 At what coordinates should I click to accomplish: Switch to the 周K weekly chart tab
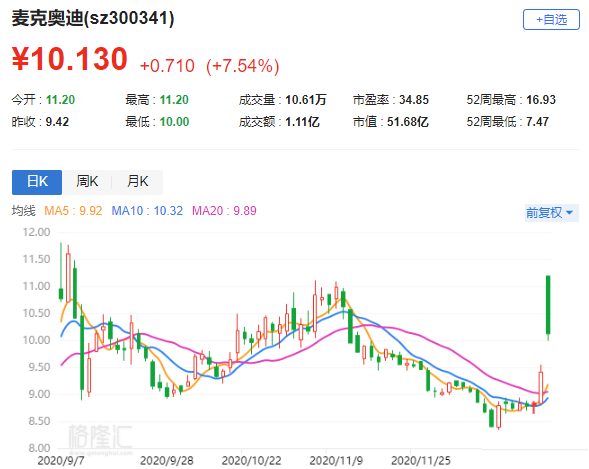87,182
